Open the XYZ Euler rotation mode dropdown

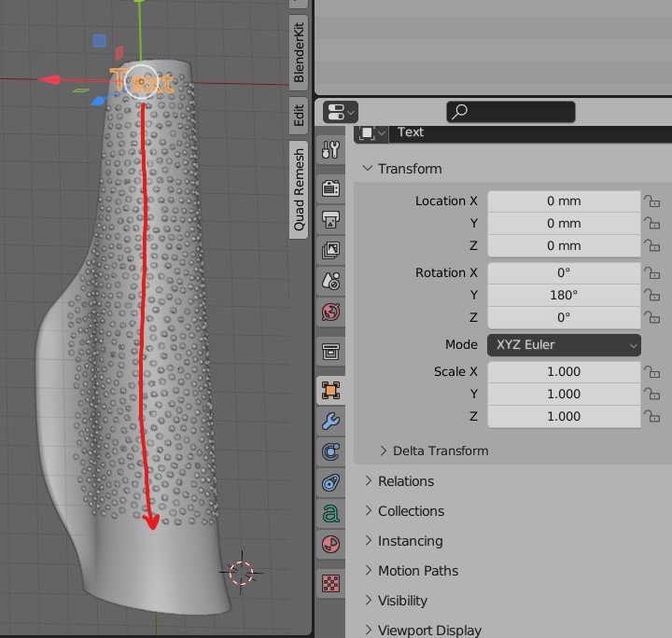point(564,345)
